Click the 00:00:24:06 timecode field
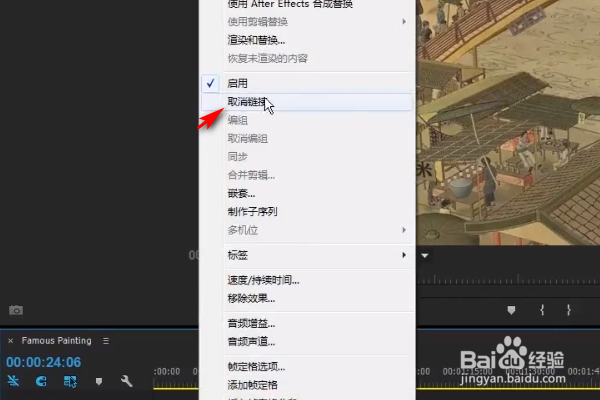The height and width of the screenshot is (400, 600). point(44,362)
